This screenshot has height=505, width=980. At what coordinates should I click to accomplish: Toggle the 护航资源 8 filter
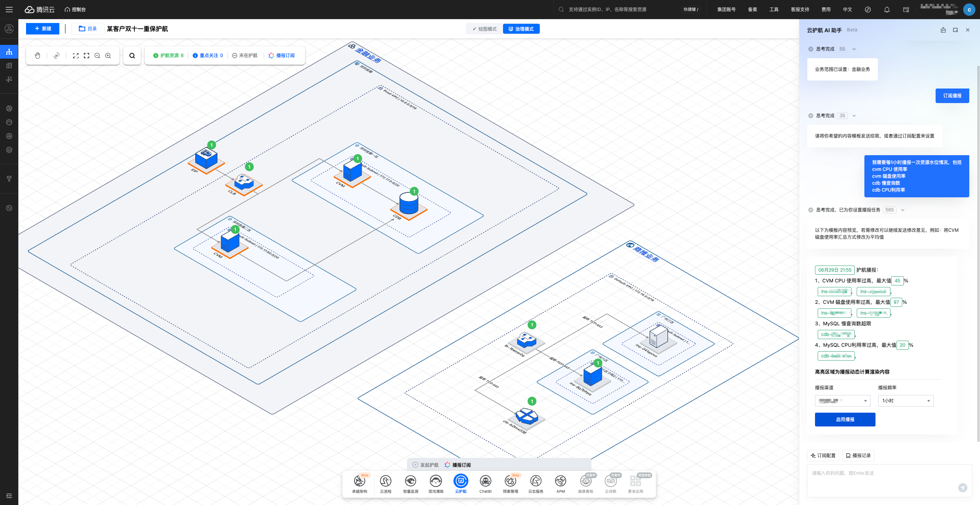coord(168,56)
